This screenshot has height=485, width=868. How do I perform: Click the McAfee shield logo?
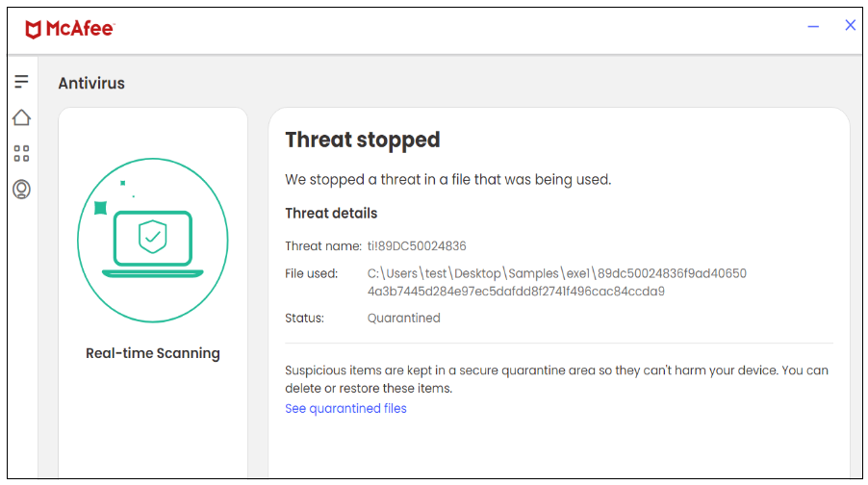pyautogui.click(x=34, y=30)
